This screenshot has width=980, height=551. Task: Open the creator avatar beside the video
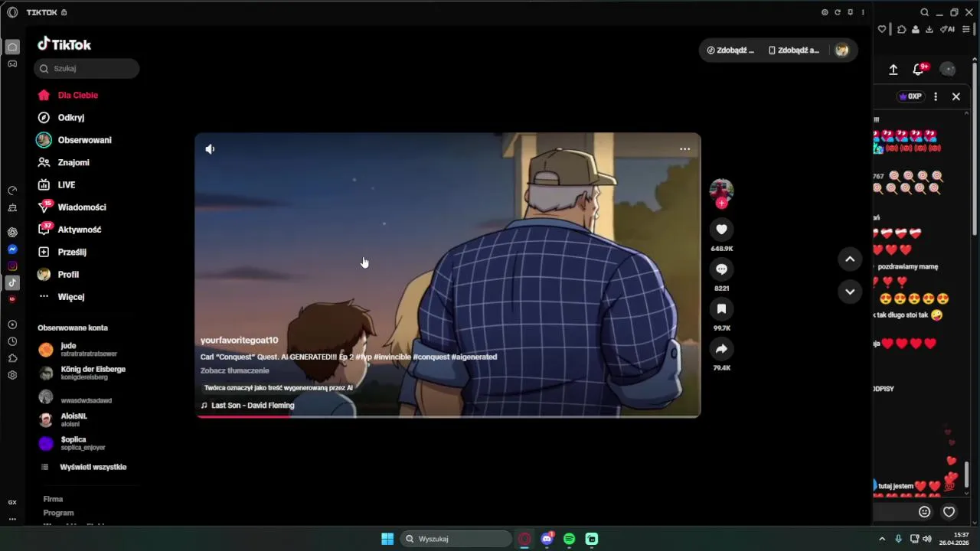pyautogui.click(x=721, y=191)
